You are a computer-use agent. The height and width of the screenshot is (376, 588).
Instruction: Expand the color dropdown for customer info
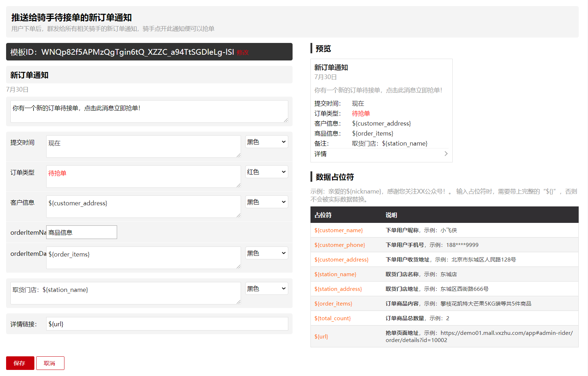(266, 202)
